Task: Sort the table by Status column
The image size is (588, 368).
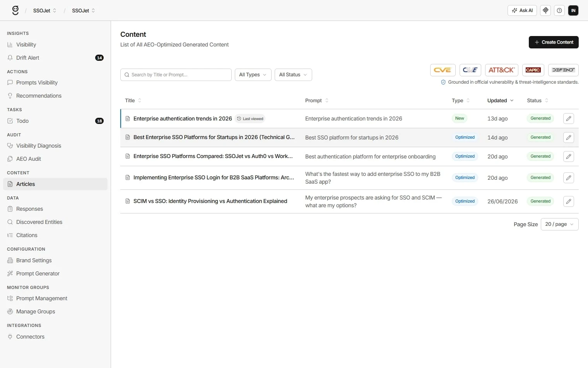Action: [x=537, y=100]
